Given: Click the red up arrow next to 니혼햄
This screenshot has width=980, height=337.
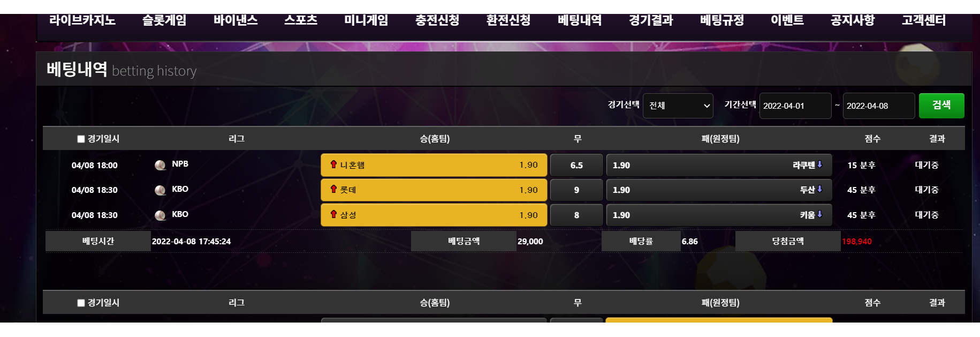Looking at the screenshot, I should [x=333, y=164].
